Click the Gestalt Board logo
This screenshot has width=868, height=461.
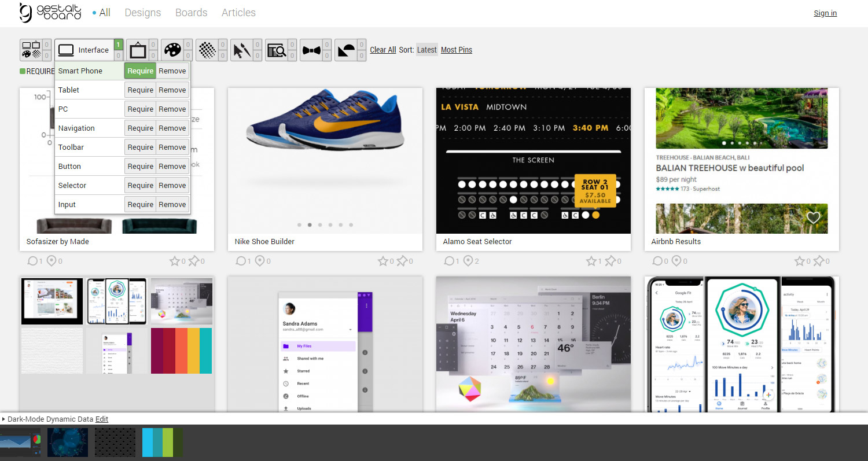(50, 13)
